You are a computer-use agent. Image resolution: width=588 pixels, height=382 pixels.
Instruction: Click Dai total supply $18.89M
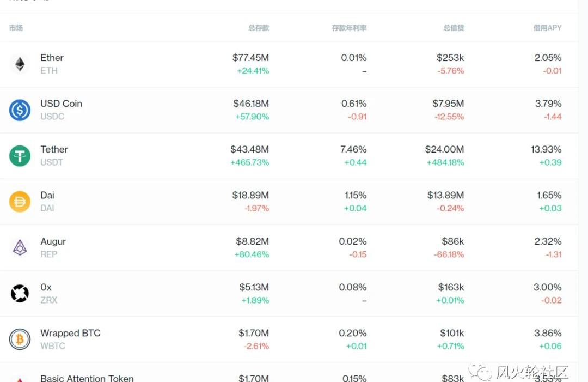click(x=251, y=195)
